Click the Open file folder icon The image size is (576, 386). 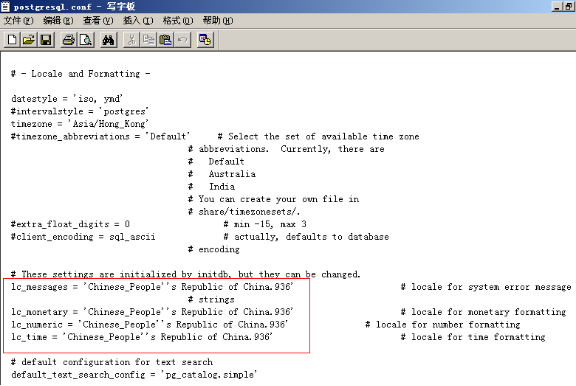pyautogui.click(x=29, y=40)
